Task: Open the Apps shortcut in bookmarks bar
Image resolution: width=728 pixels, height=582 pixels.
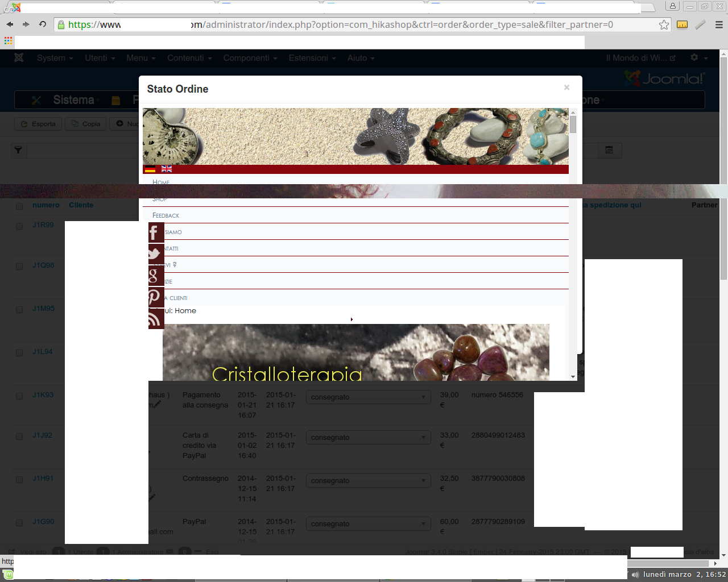Action: pos(8,41)
